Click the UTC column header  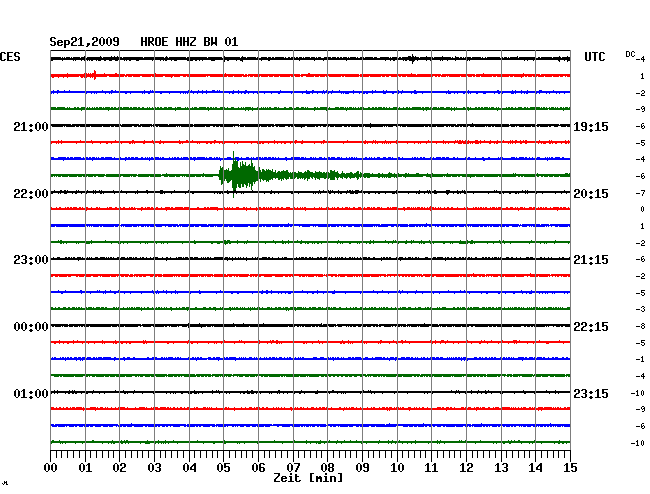tap(594, 57)
